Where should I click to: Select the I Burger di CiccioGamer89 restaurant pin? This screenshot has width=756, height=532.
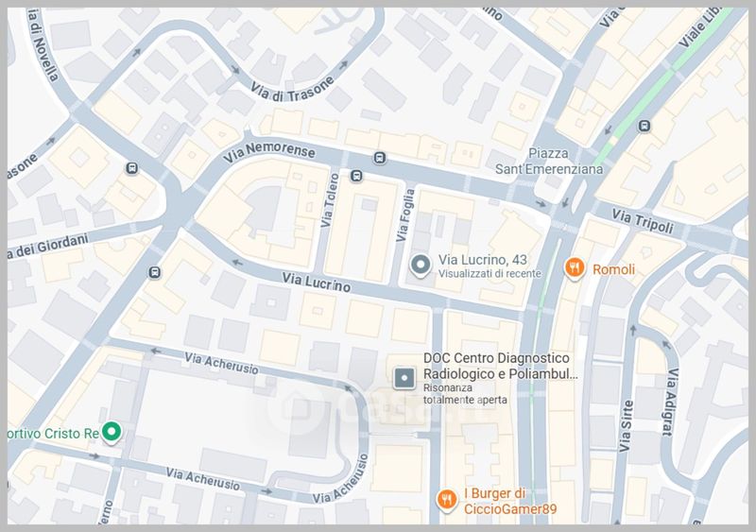point(447,500)
